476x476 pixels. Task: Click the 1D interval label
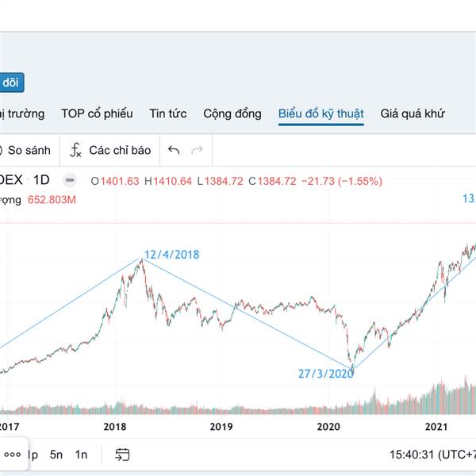[40, 180]
